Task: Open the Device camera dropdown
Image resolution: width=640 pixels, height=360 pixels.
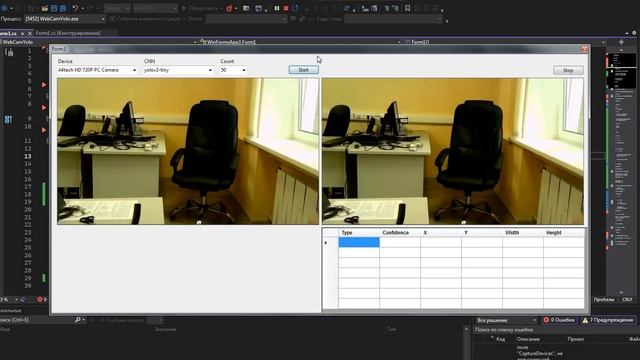Action: click(x=97, y=70)
